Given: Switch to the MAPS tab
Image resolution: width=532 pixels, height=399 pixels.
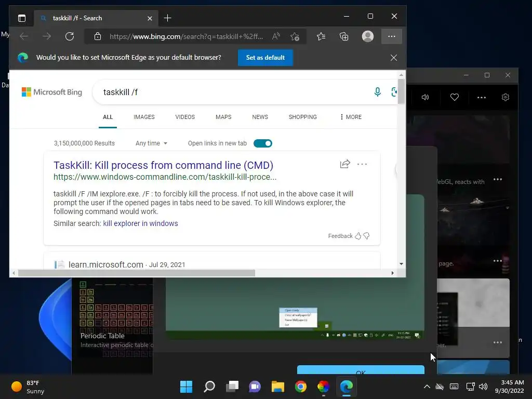Looking at the screenshot, I should pyautogui.click(x=223, y=117).
